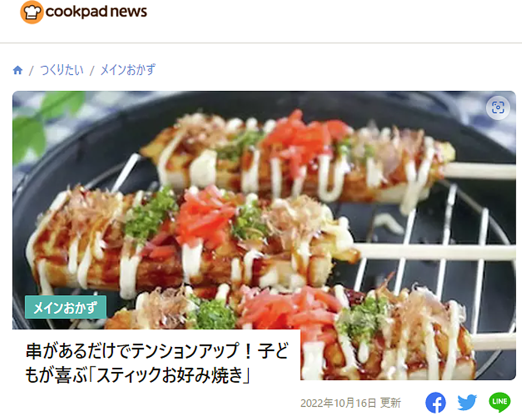
Task: Open the つくりたい breadcrumb link
Action: click(62, 70)
